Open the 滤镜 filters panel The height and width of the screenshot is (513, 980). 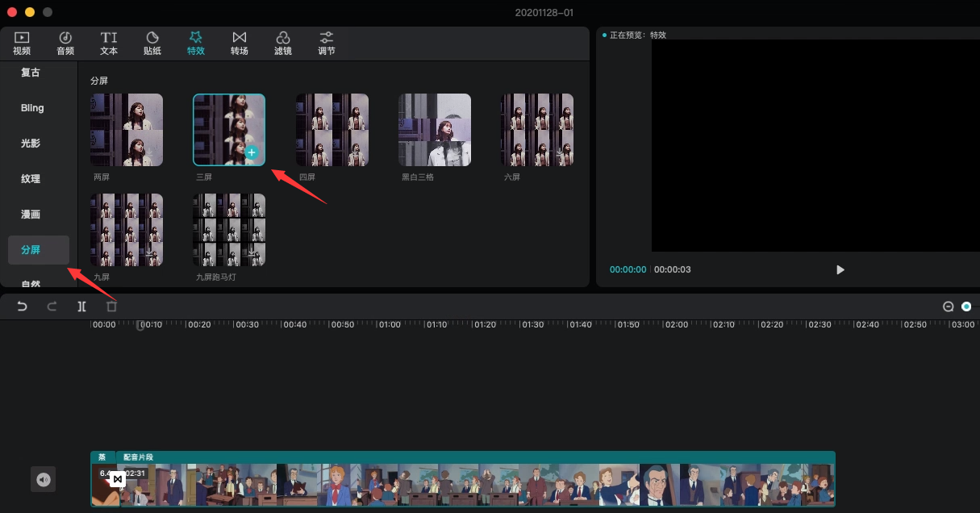click(x=283, y=43)
